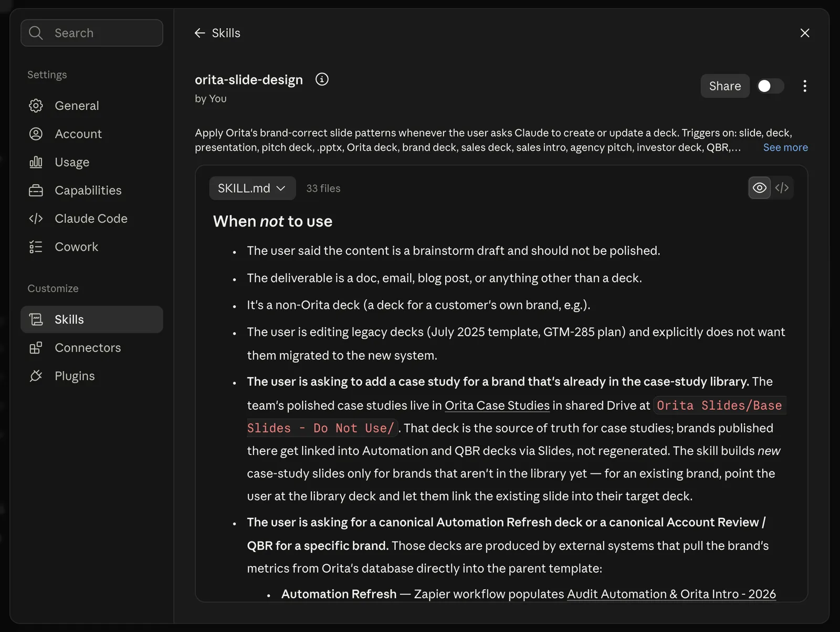This screenshot has height=632, width=840.
Task: Open the SKILL.md file dropdown
Action: pos(252,188)
